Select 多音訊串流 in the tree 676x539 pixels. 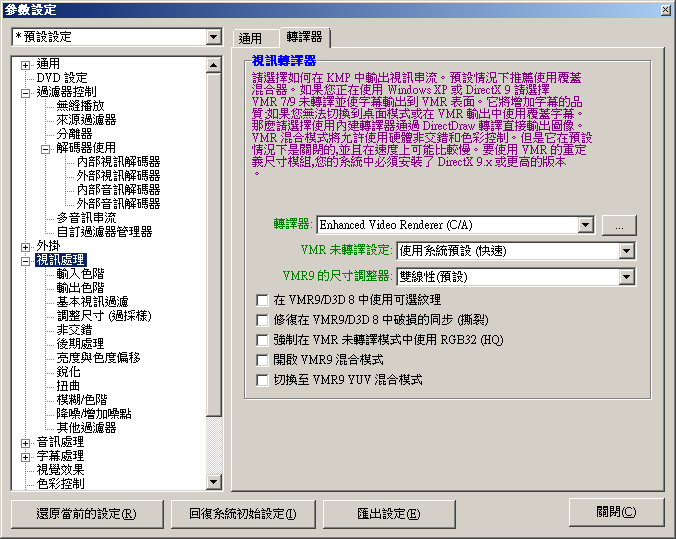pos(86,217)
